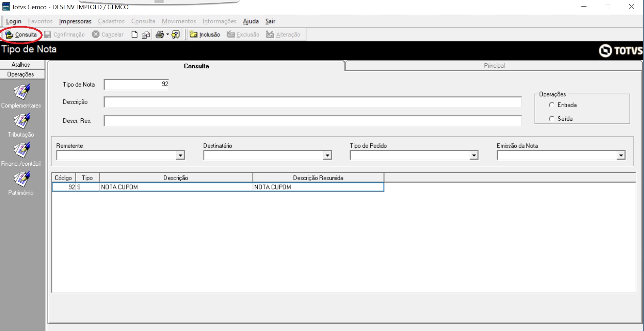
Task: Open the Login menu
Action: [x=14, y=21]
